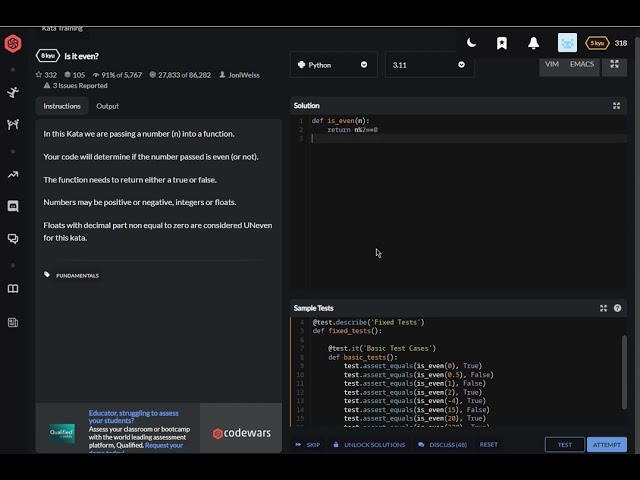Run the TEST button
The image size is (640, 480).
click(x=565, y=444)
